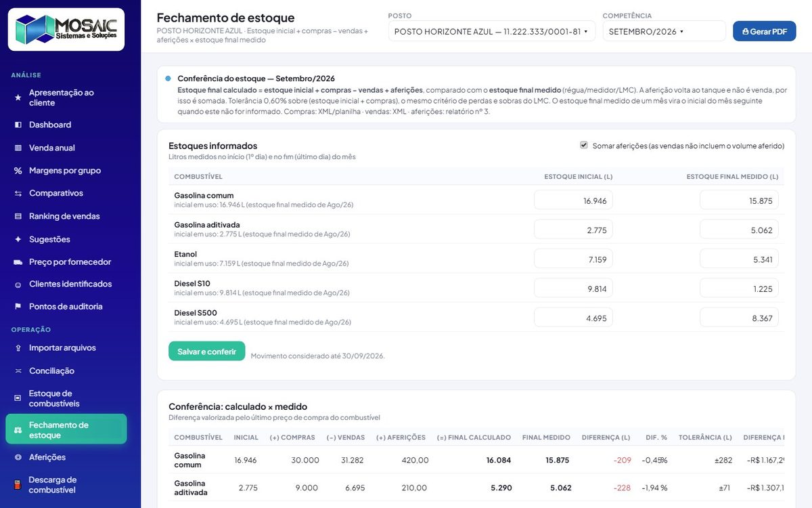This screenshot has height=508, width=812.
Task: Click the star icon beside Apresentação ao cliente
Action: click(x=18, y=98)
